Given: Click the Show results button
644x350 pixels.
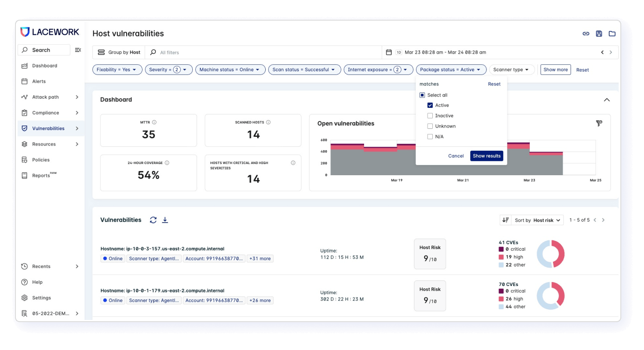Looking at the screenshot, I should [x=486, y=156].
